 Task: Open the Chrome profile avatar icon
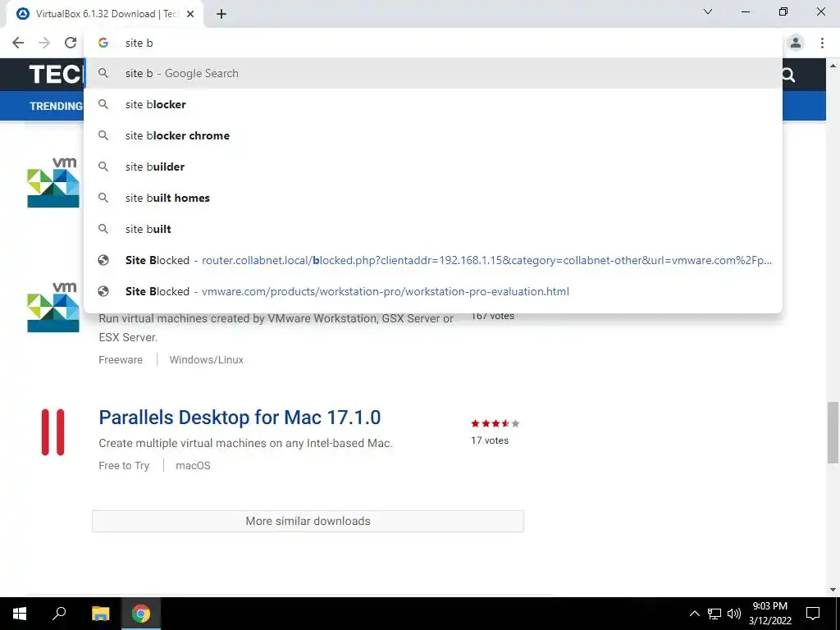pyautogui.click(x=796, y=43)
